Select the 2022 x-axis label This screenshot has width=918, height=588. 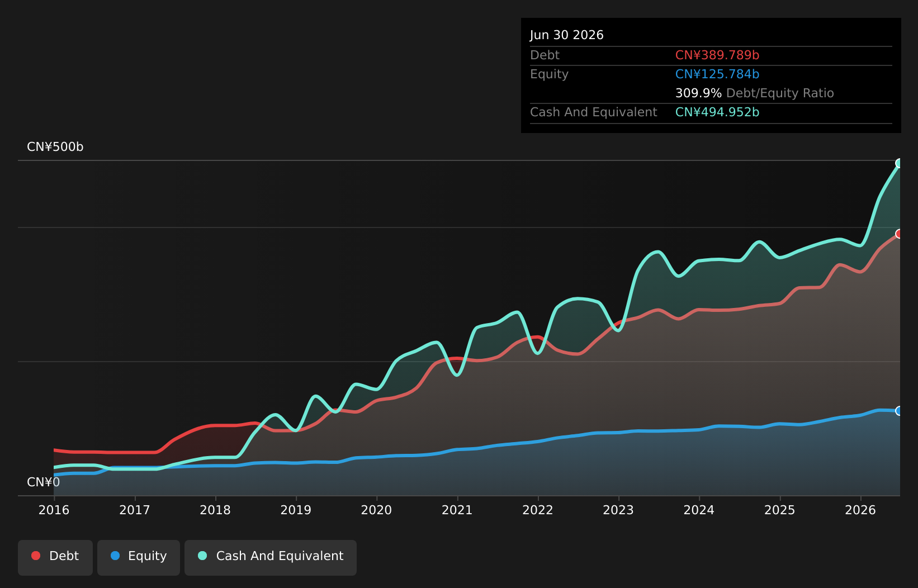(x=538, y=510)
